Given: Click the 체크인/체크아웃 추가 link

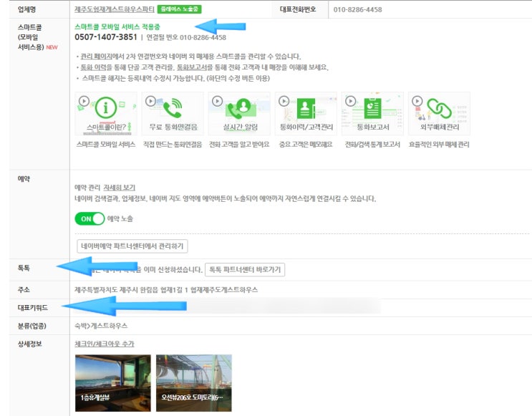Looking at the screenshot, I should pyautogui.click(x=105, y=344).
